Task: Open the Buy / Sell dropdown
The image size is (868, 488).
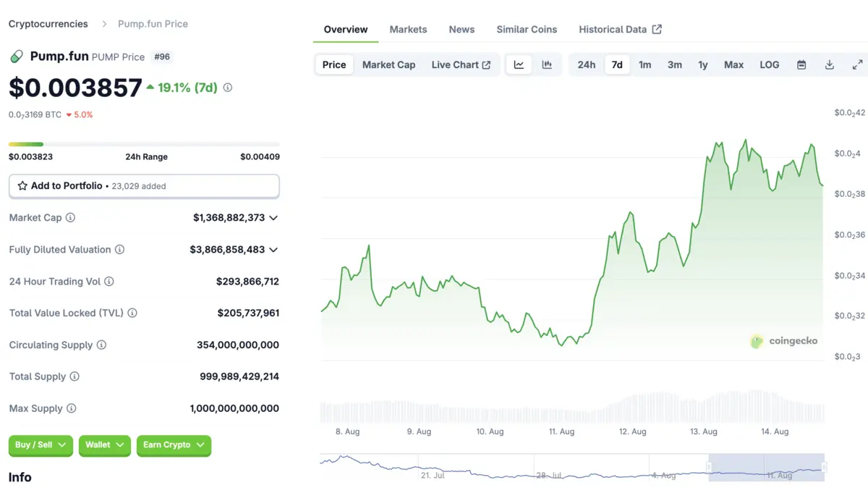Action: pyautogui.click(x=41, y=445)
